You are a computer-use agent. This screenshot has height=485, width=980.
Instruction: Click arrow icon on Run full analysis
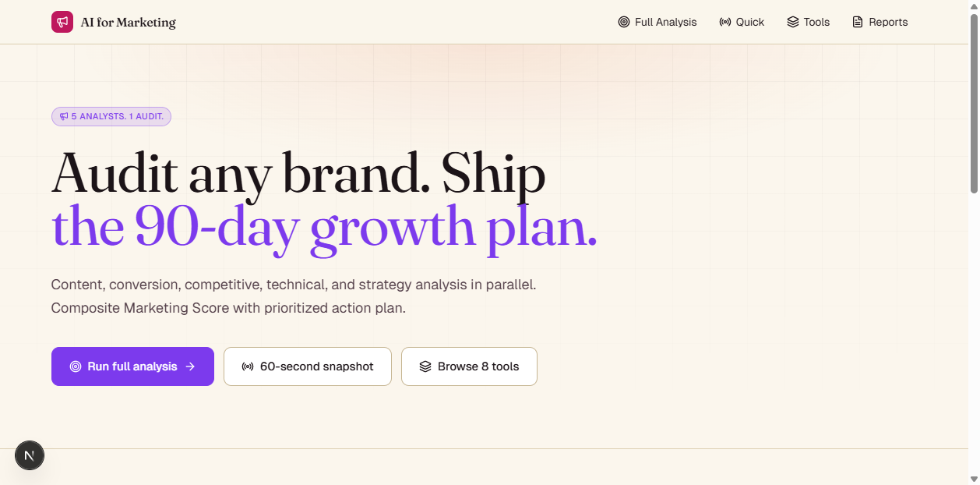click(190, 366)
